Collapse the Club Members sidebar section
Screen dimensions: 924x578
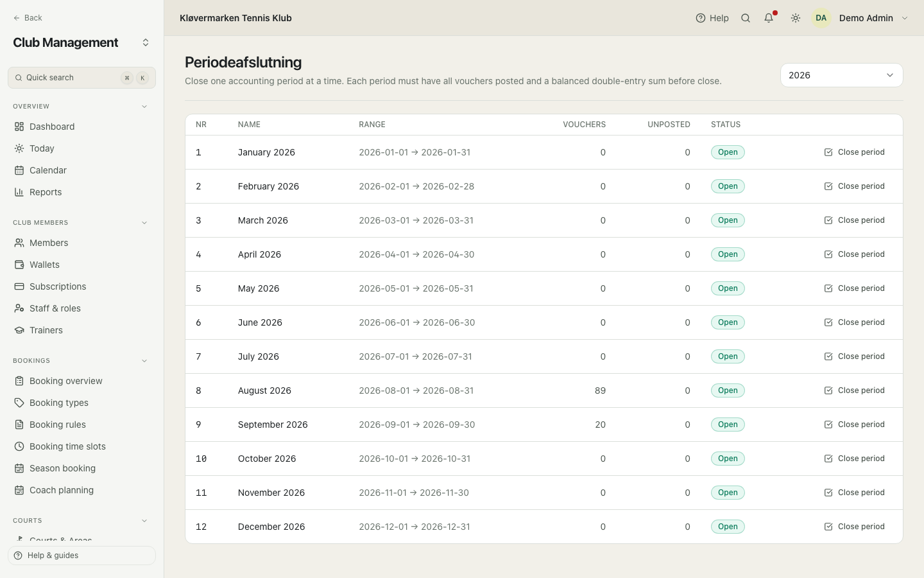[144, 223]
